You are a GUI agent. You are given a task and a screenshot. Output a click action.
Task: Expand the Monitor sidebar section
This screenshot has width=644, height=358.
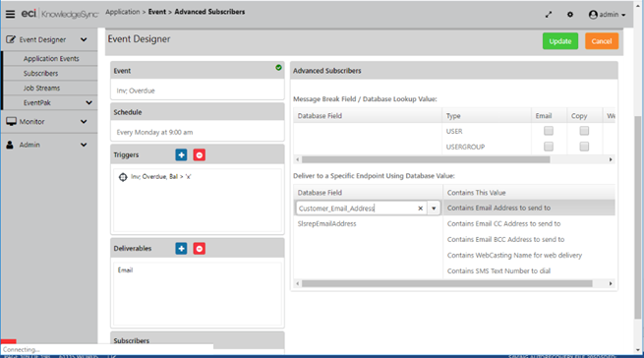pyautogui.click(x=84, y=122)
